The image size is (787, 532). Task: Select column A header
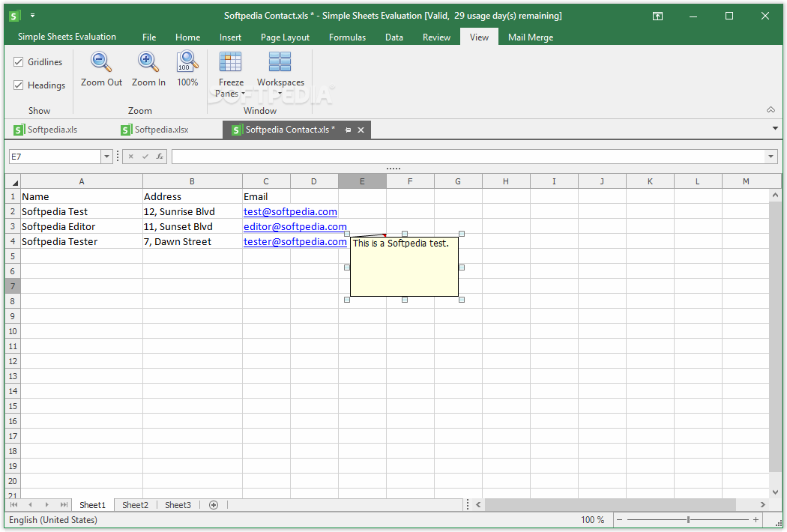pos(81,181)
